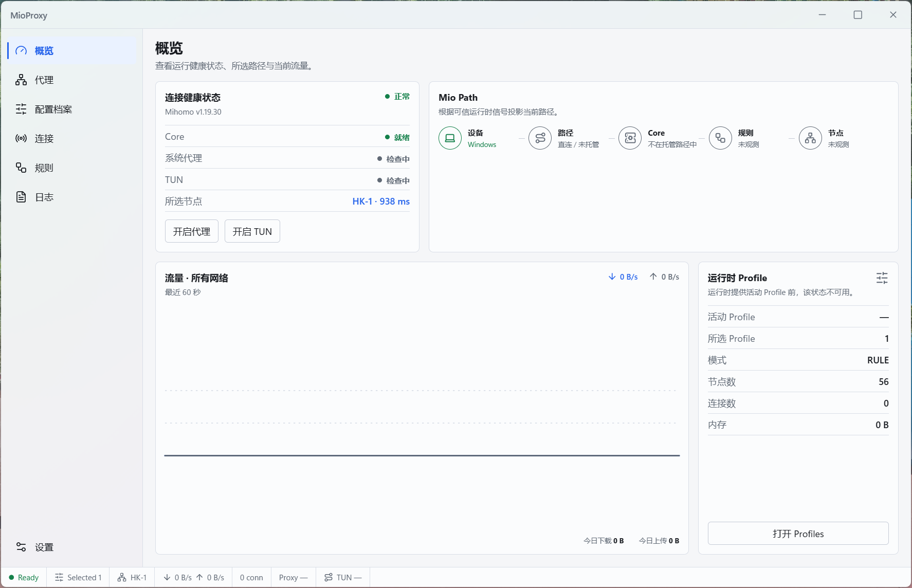
Task: Click the profiles sliders icon in sidebar
Action: 21,109
